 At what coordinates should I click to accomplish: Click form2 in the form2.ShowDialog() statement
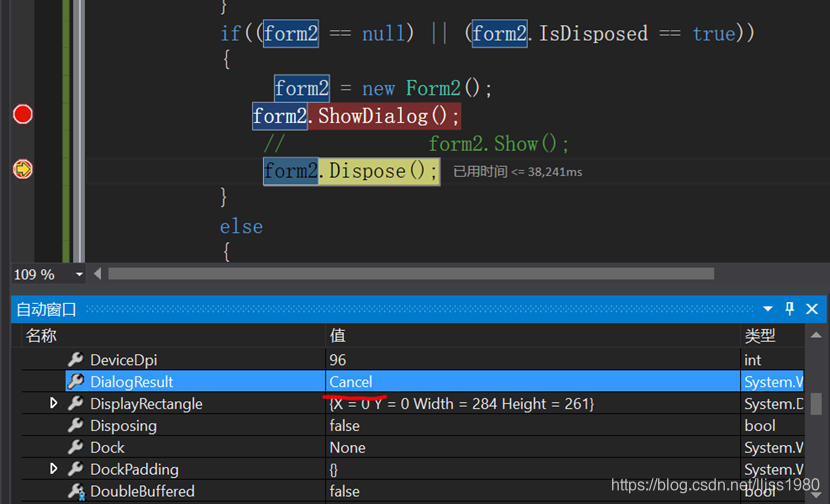pos(279,115)
